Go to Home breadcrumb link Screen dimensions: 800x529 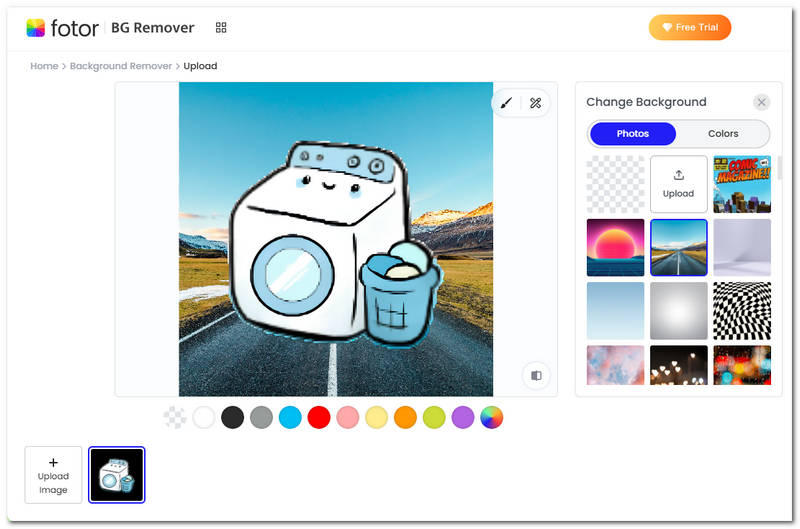pos(44,66)
